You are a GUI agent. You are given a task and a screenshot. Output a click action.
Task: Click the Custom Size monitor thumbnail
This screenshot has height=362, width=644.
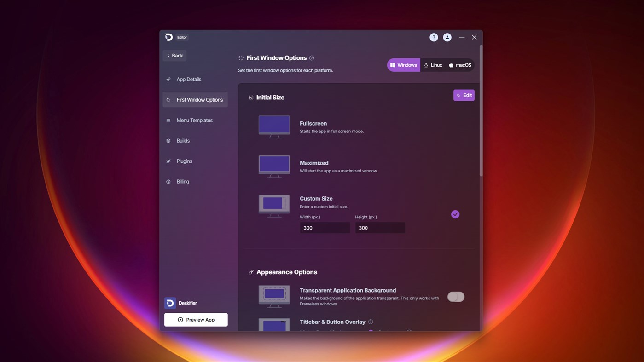[274, 206]
